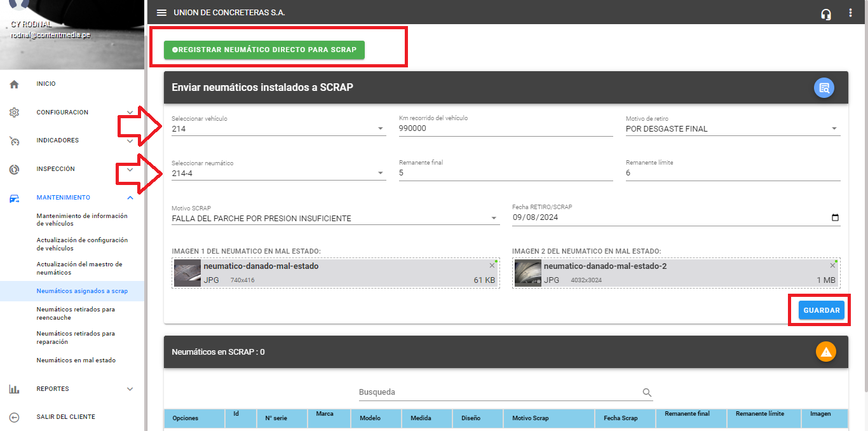This screenshot has width=868, height=431.
Task: Remove the neumatico-danado-mal-estado image
Action: 492,266
